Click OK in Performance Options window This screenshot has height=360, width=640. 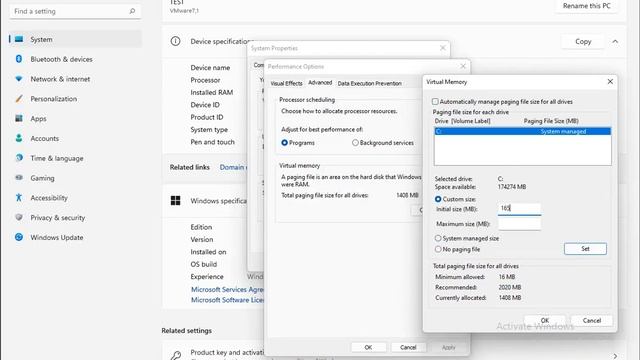pos(368,347)
